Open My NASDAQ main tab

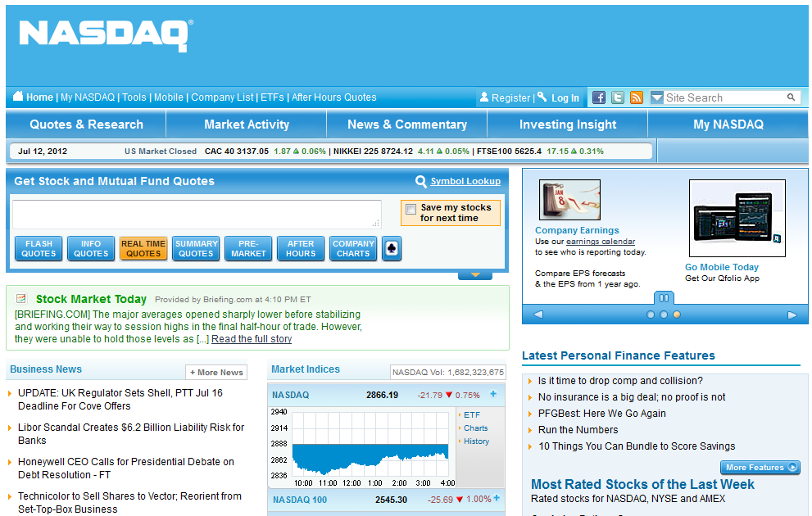tap(728, 124)
